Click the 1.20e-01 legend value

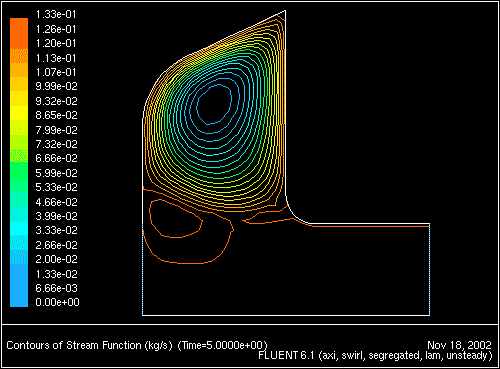point(56,43)
